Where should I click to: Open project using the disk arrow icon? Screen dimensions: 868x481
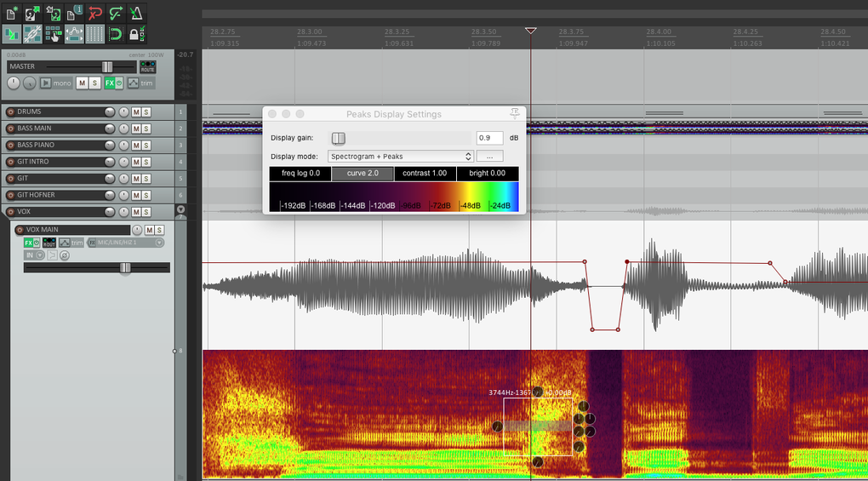click(32, 14)
